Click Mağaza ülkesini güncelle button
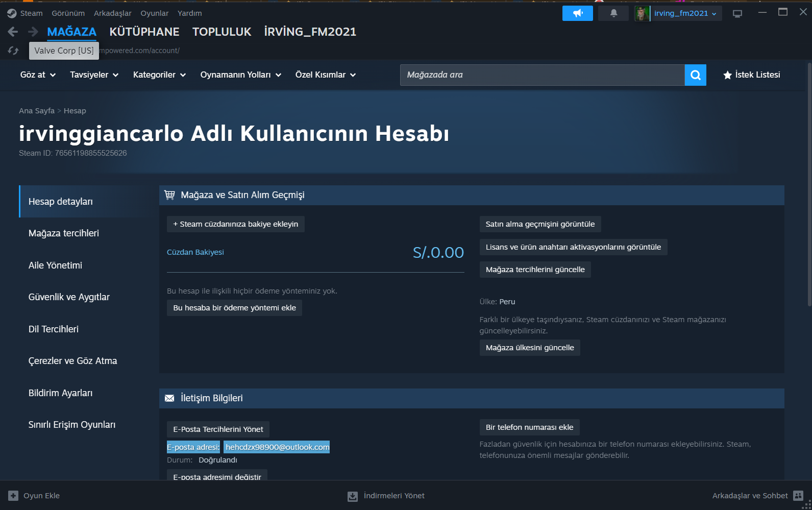The width and height of the screenshot is (812, 510). coord(530,348)
